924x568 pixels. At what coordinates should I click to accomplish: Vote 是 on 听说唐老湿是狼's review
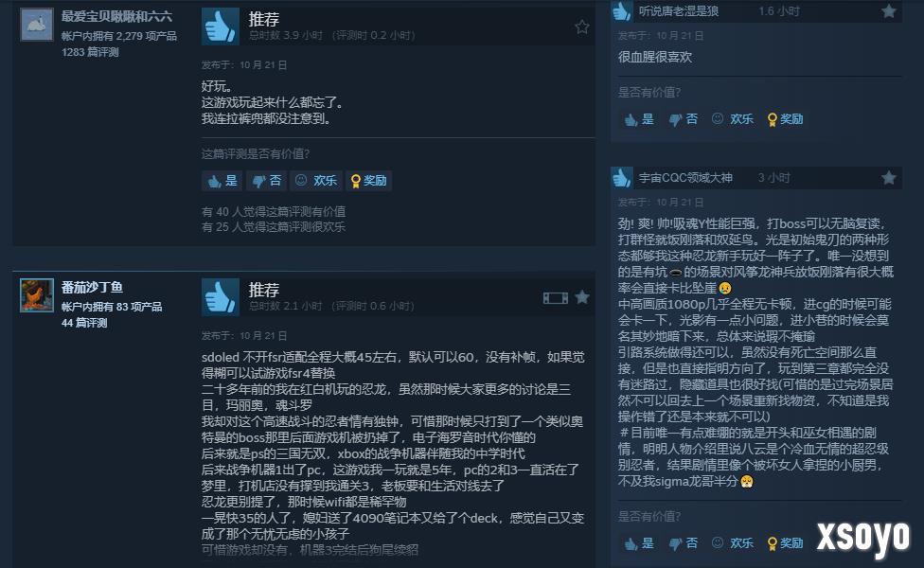(639, 119)
